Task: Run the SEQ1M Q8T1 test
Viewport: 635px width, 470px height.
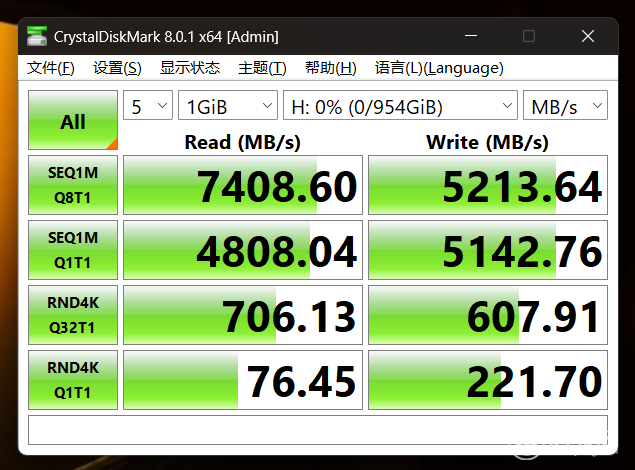Action: coord(73,185)
